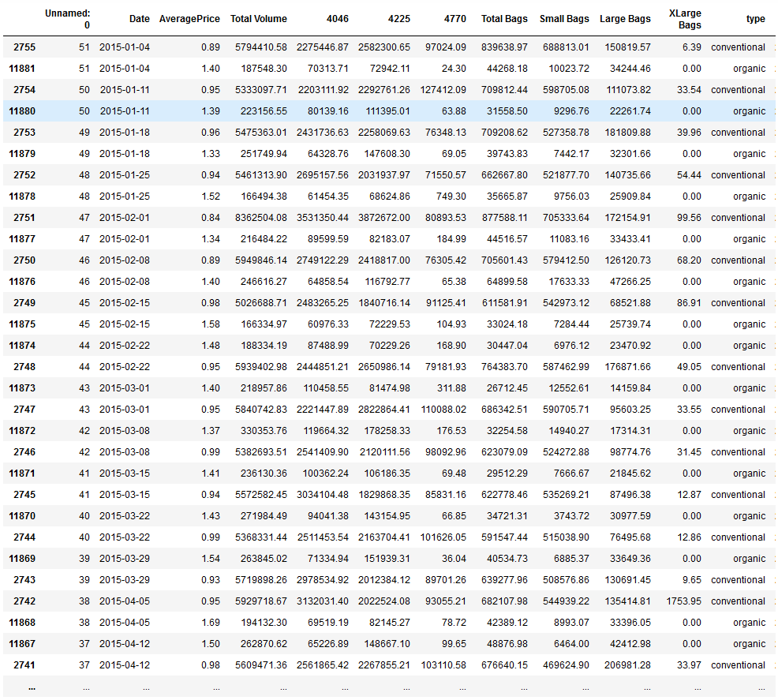Click Small Bags value 688813.01
The height and width of the screenshot is (700, 778).
click(x=566, y=47)
